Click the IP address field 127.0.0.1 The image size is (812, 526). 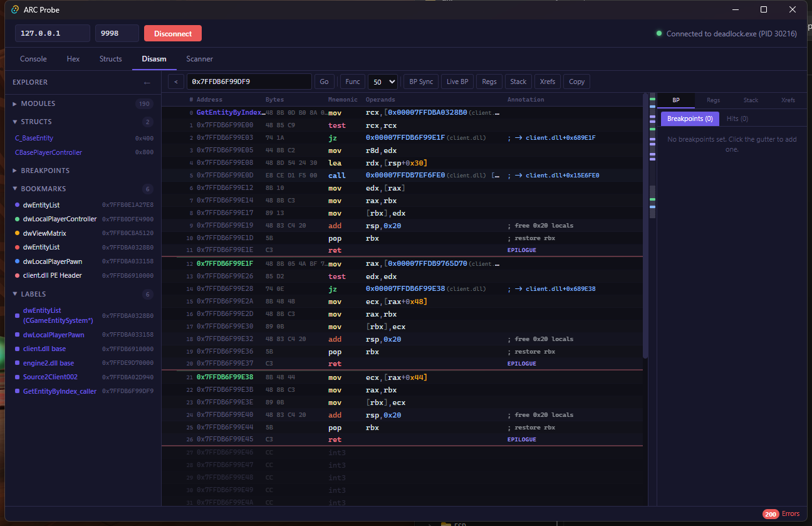pos(53,34)
